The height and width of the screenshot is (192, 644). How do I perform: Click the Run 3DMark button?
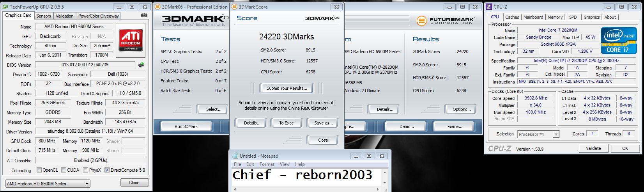point(186,126)
